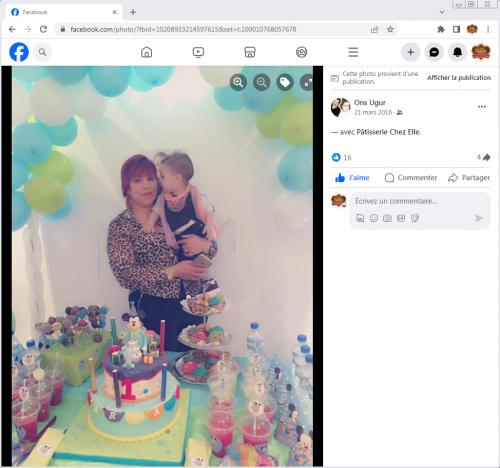The image size is (500, 468).
Task: Click the J'aime like button
Action: click(352, 178)
